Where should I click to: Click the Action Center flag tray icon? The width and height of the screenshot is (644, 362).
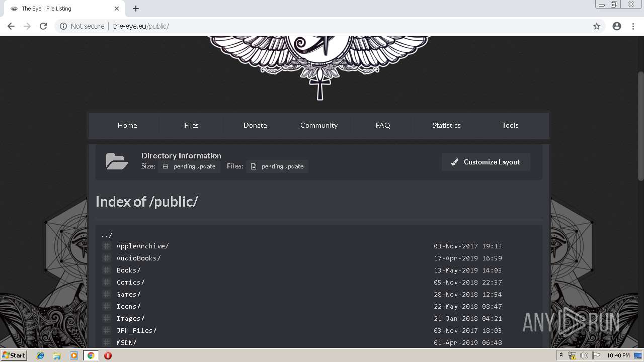point(596,355)
